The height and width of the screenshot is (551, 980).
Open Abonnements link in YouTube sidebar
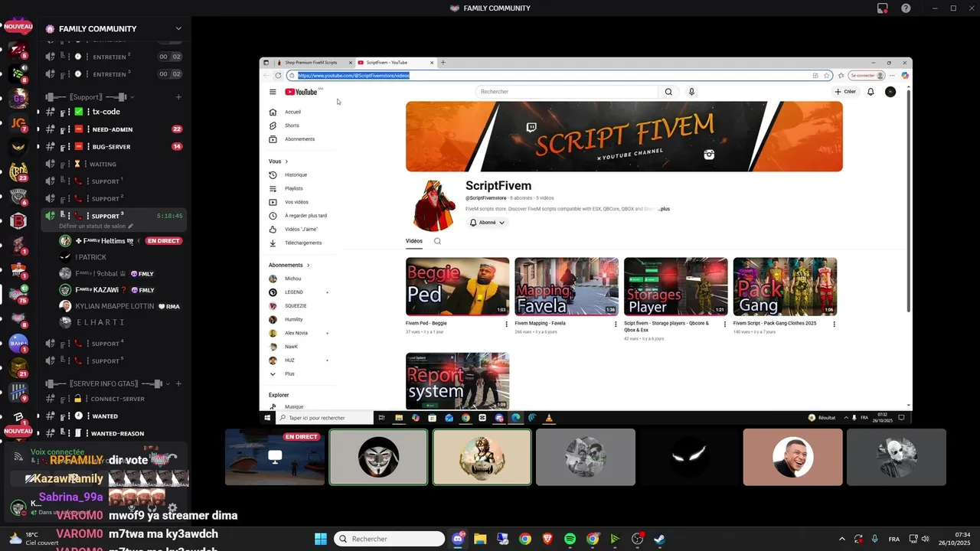(x=299, y=139)
